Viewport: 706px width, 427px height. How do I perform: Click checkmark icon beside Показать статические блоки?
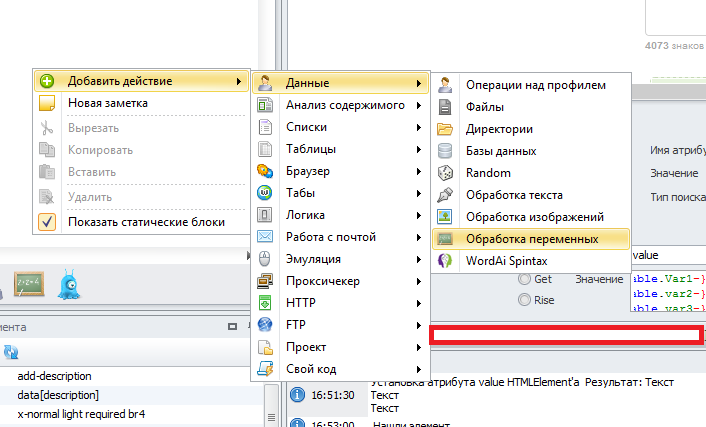click(x=47, y=222)
